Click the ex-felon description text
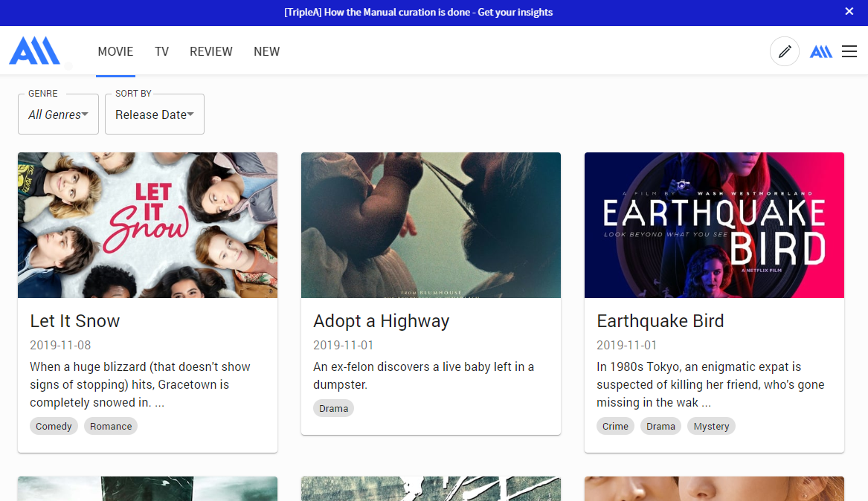Image resolution: width=868 pixels, height=501 pixels. coord(423,375)
